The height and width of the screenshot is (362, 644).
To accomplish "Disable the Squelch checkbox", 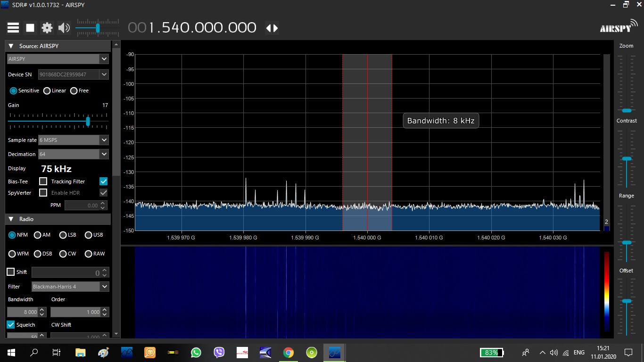I will tap(10, 325).
